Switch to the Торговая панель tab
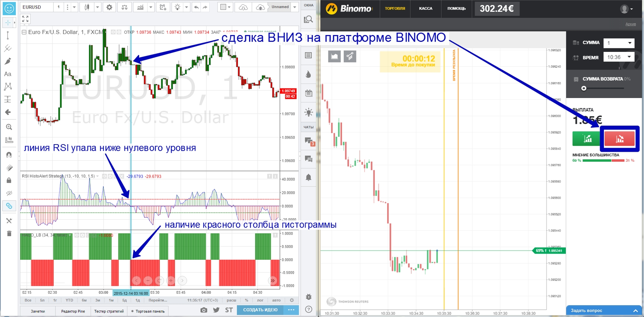644x317 pixels. (x=147, y=311)
